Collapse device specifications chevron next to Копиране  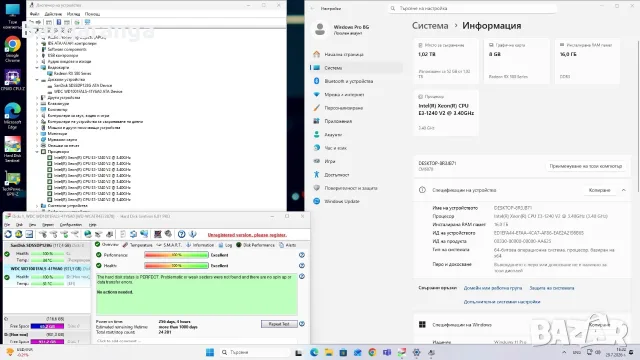click(x=624, y=190)
